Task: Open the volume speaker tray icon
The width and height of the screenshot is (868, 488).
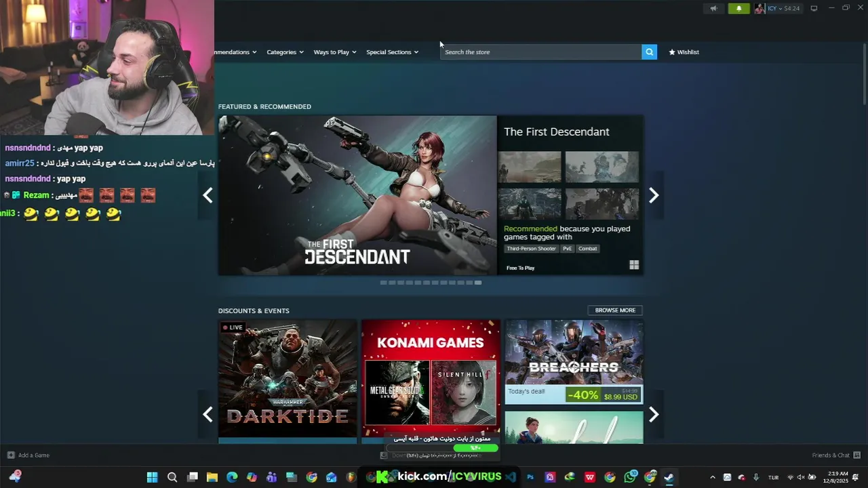Action: tap(801, 477)
